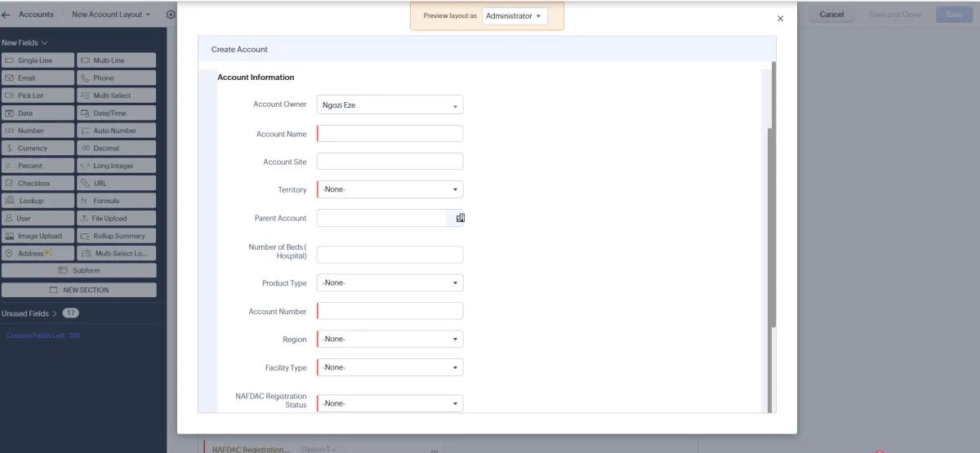Click the back arrow beside Accounts
Viewport: 980px width, 453px height.
tap(7, 15)
